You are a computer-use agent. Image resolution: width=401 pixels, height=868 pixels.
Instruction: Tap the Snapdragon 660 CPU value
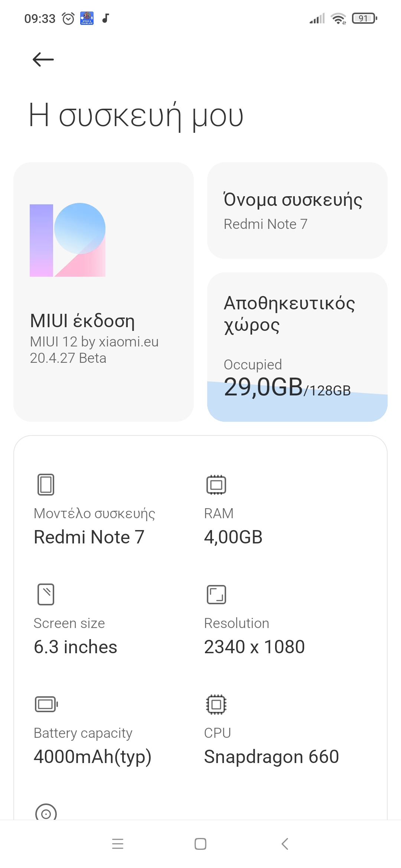271,757
